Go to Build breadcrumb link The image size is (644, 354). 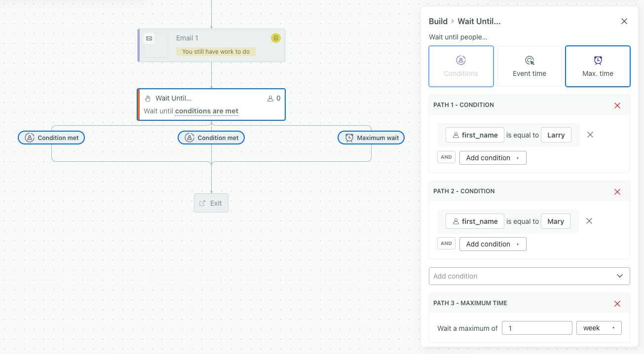tap(438, 21)
